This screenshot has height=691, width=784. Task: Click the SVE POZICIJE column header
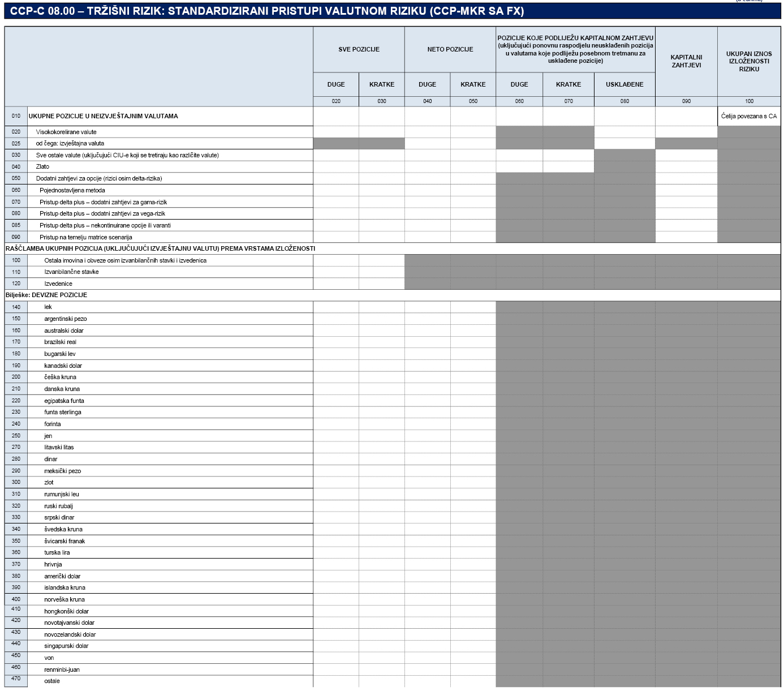(359, 49)
